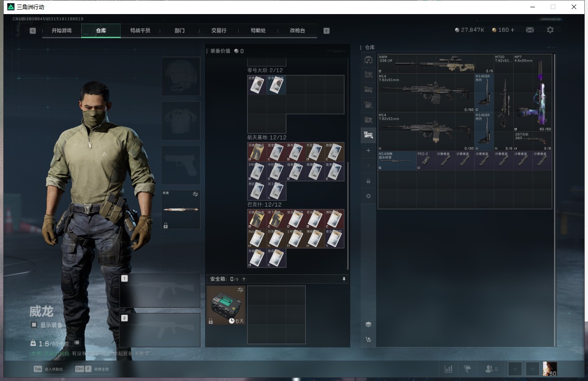This screenshot has height=381, width=588.
Task: Click the safe box help question mark
Action: [244, 279]
